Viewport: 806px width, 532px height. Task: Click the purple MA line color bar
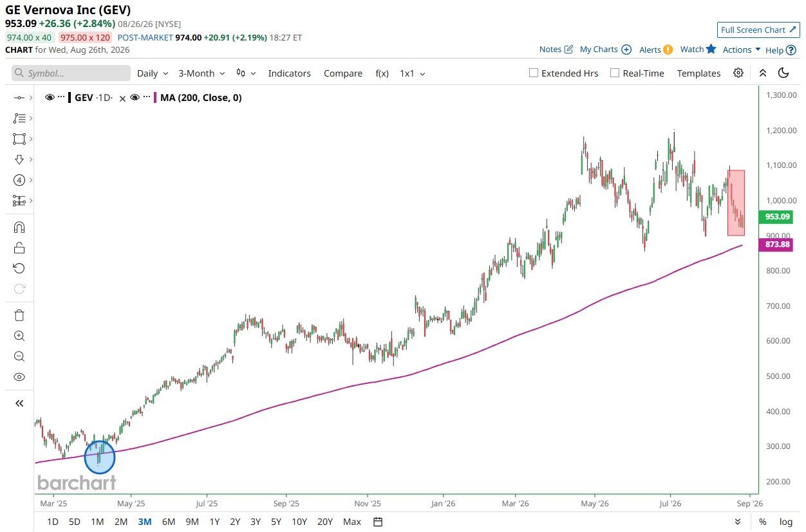(x=155, y=98)
